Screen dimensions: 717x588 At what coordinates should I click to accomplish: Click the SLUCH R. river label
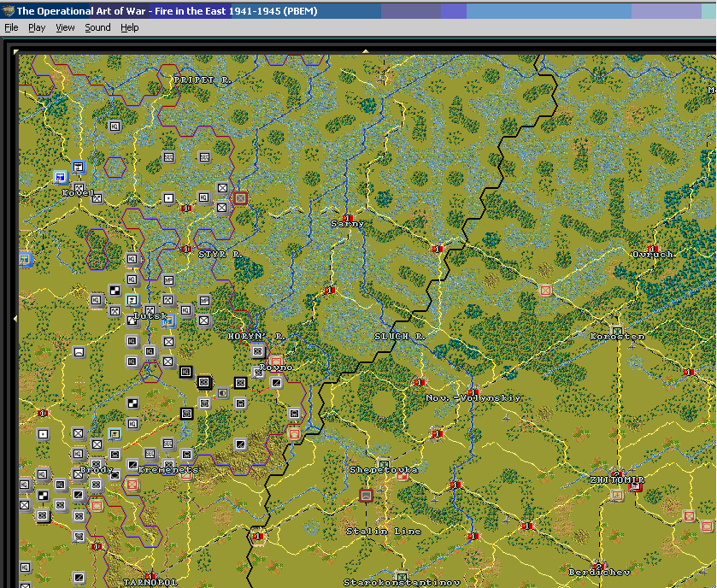tap(400, 337)
